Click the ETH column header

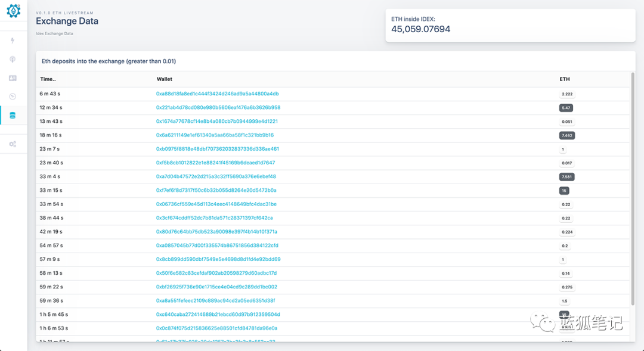pyautogui.click(x=564, y=79)
